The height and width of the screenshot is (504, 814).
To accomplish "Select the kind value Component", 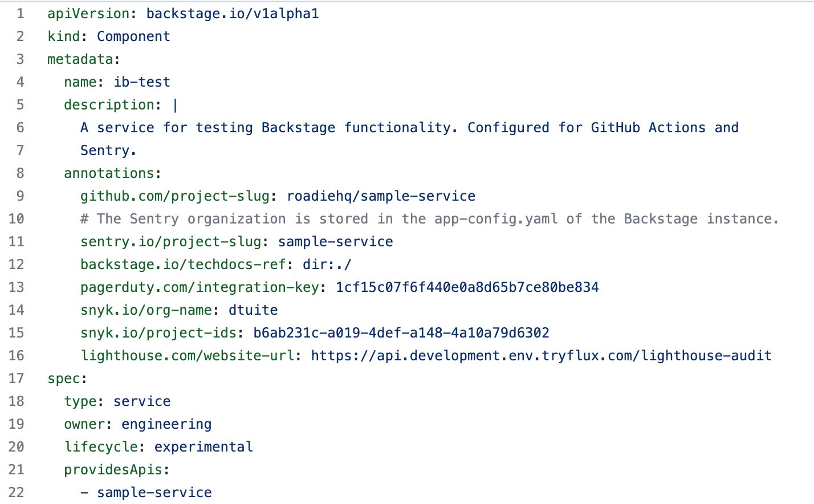I will pos(133,36).
